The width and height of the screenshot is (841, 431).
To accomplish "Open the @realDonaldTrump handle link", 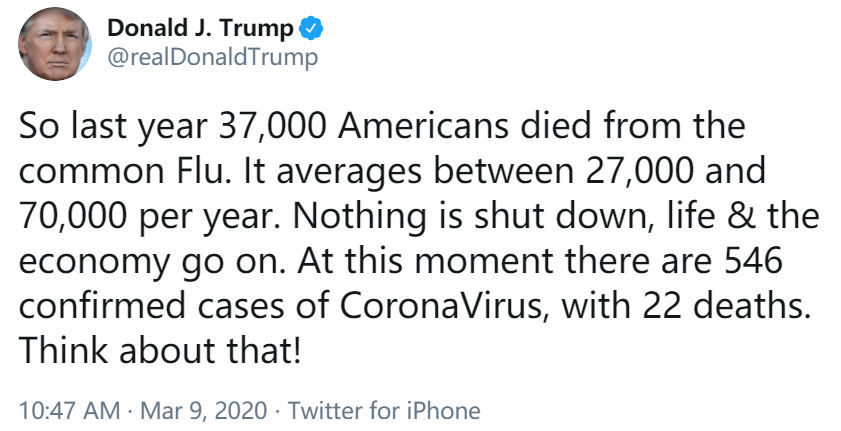I will (x=212, y=57).
